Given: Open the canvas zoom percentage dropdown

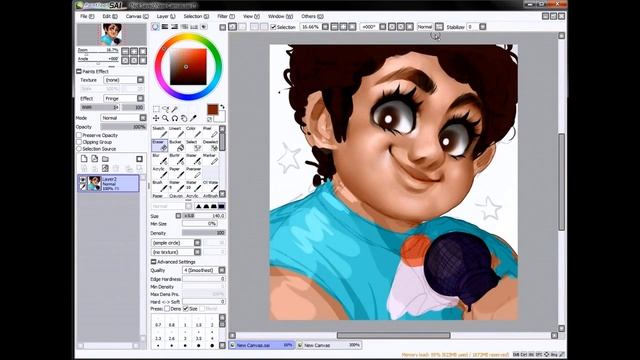Looking at the screenshot, I should pyautogui.click(x=325, y=27).
